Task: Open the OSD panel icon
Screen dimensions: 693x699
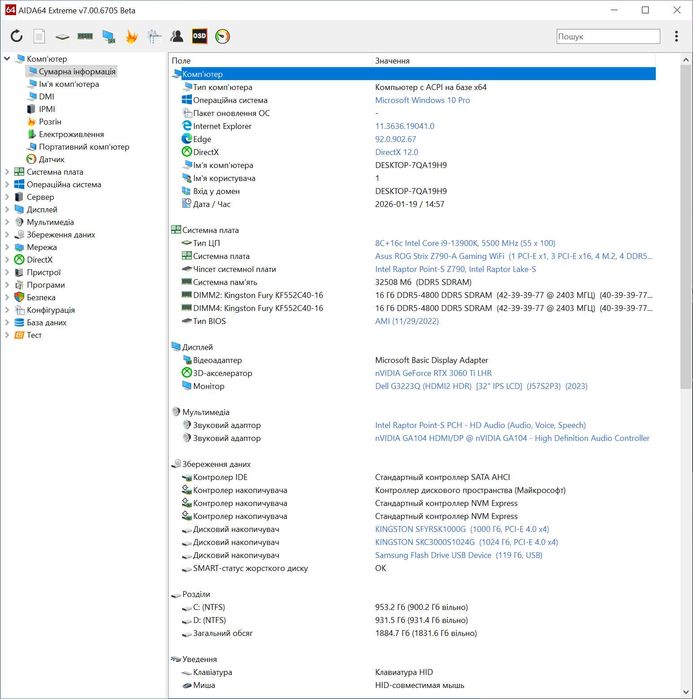Action: pos(199,36)
